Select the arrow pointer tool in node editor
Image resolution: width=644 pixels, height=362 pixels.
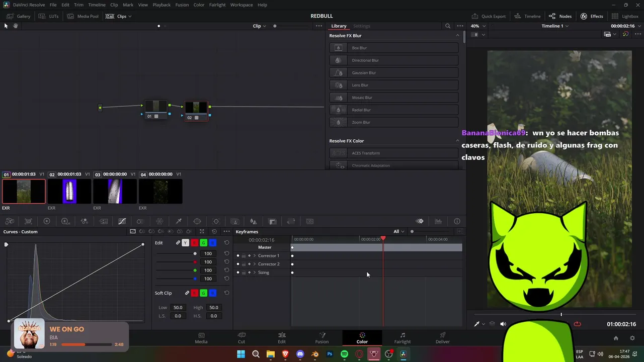tap(6, 26)
